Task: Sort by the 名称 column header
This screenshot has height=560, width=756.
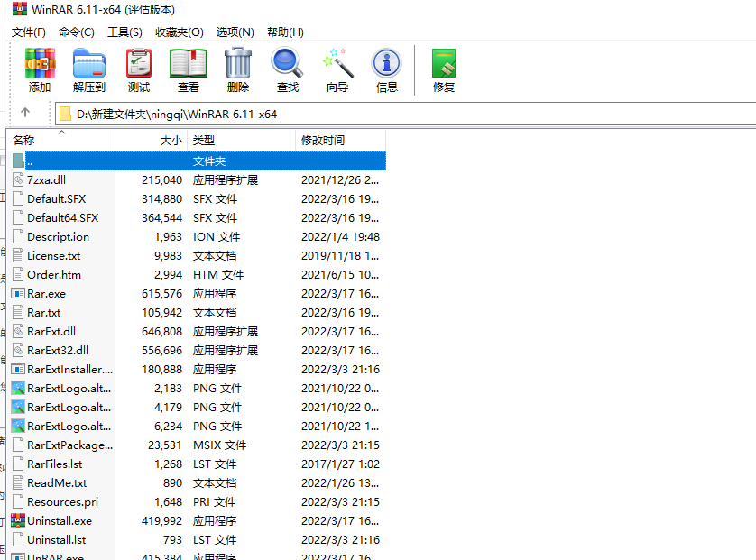Action: click(x=61, y=141)
